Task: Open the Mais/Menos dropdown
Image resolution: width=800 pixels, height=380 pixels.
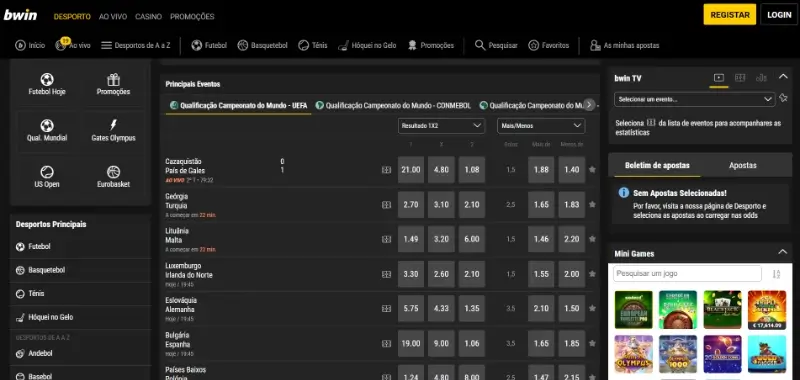Action: [x=541, y=125]
